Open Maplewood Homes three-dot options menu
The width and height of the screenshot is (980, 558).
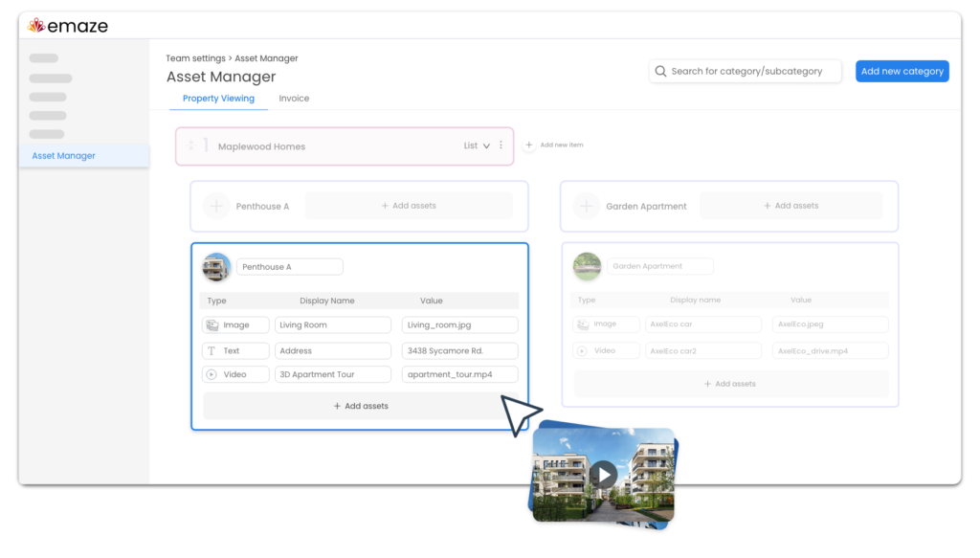click(501, 145)
